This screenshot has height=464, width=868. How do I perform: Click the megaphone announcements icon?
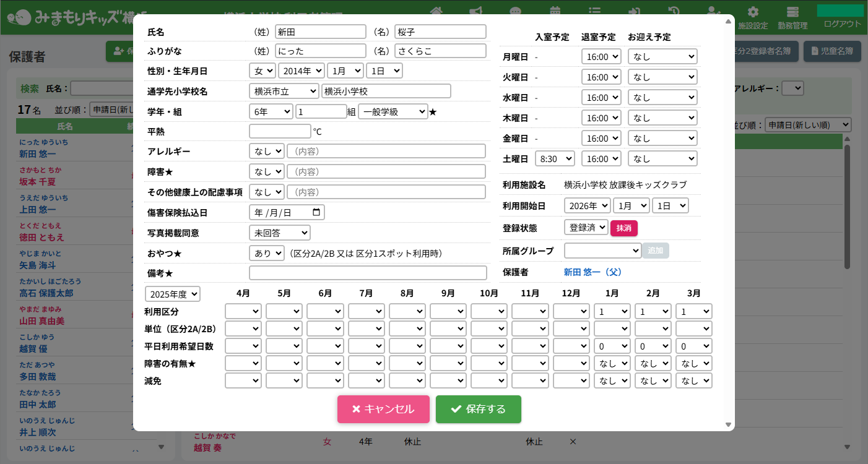[x=475, y=11]
